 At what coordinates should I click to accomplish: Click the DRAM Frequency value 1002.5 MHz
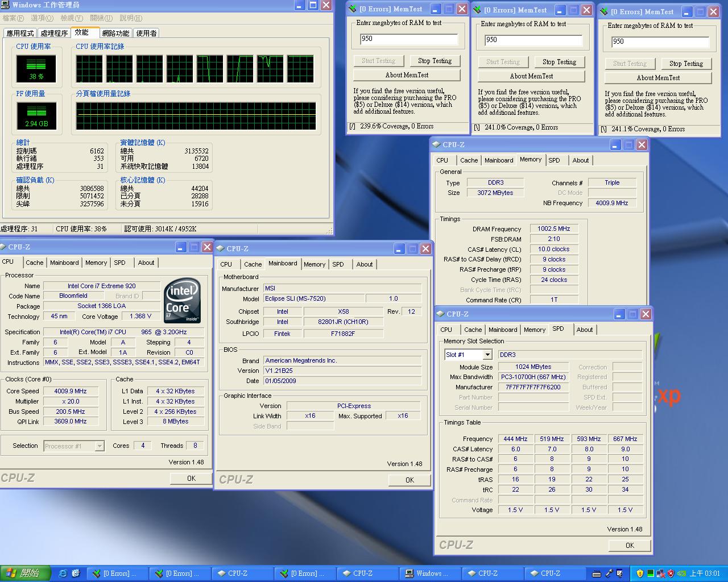[x=554, y=228]
